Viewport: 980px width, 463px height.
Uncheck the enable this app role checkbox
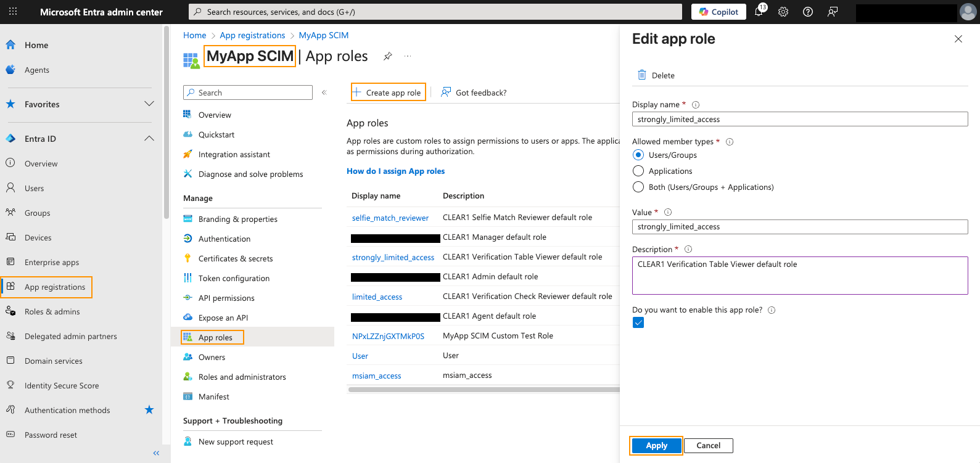pos(638,323)
